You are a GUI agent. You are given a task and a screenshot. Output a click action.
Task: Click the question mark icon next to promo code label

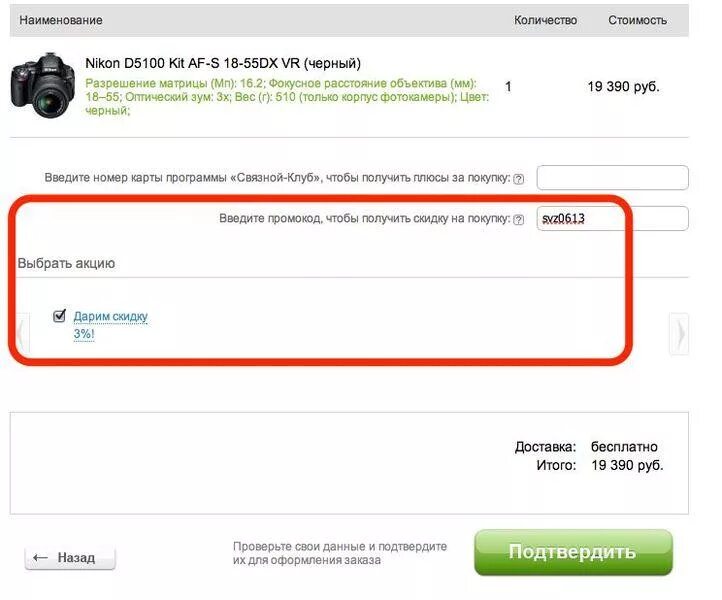518,219
